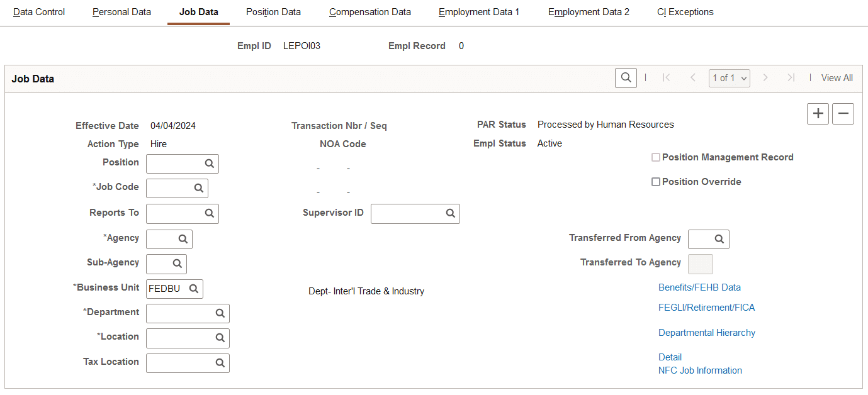The image size is (868, 395).
Task: Delete current row with the minus icon
Action: pos(843,114)
